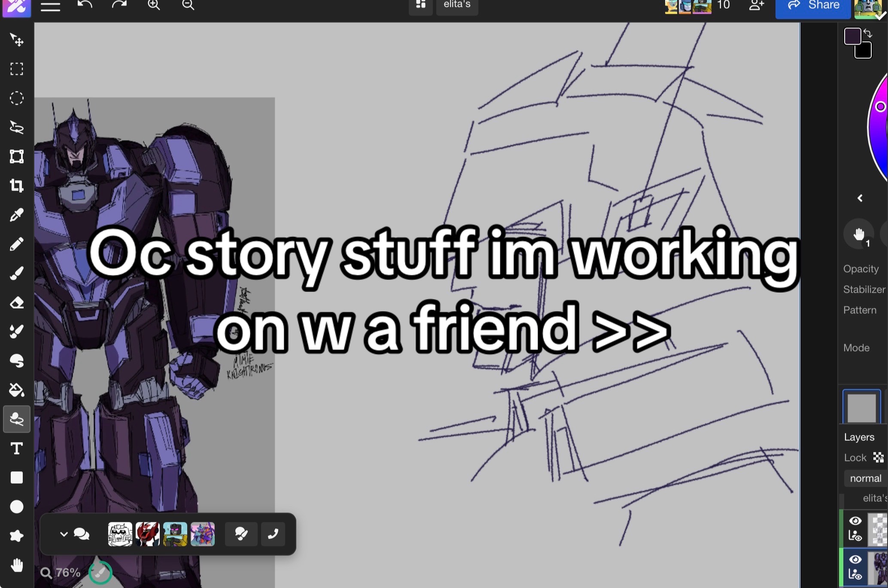888x588 pixels.
Task: Open the hamburger main menu
Action: (x=50, y=6)
